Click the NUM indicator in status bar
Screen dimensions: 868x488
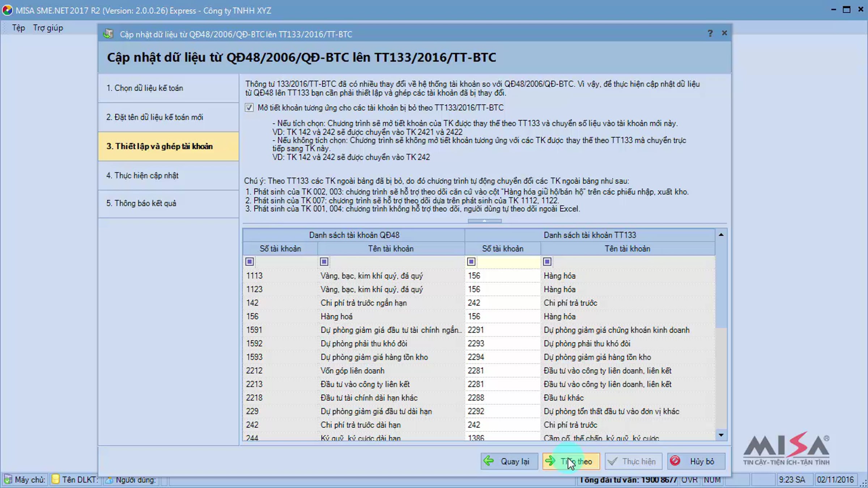coord(712,480)
